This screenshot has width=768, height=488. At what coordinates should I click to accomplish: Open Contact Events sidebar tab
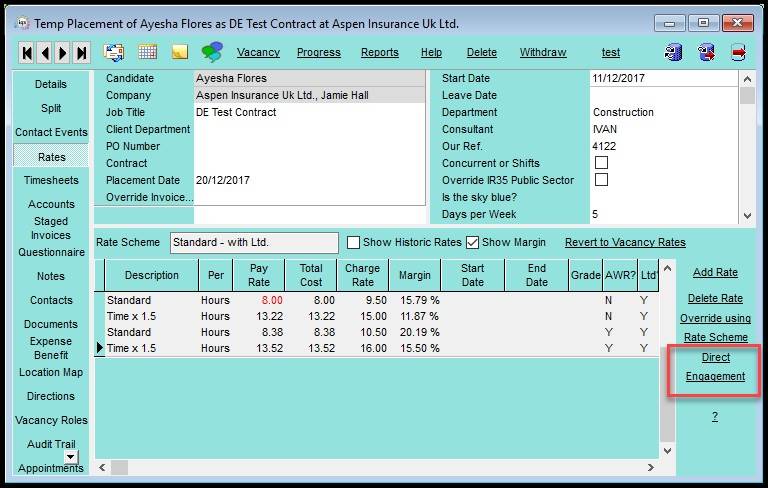click(51, 132)
